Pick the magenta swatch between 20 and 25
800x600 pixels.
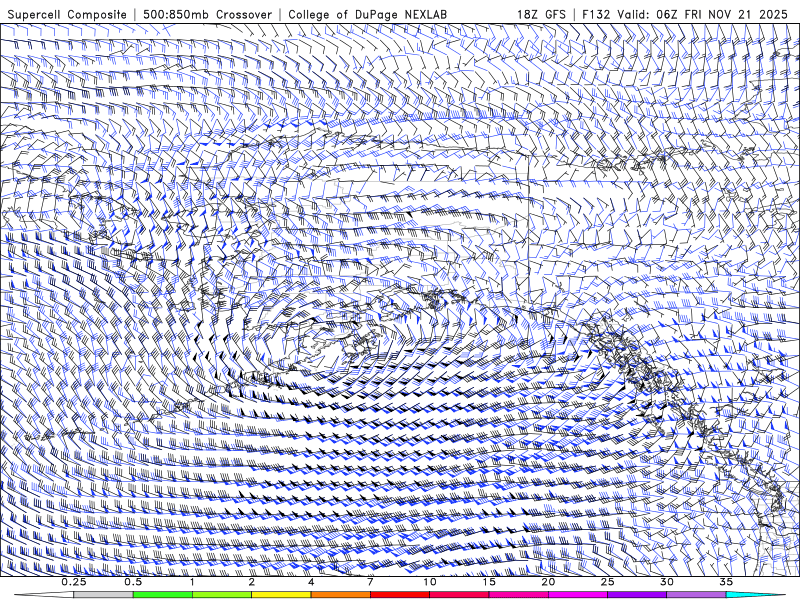tap(578, 595)
